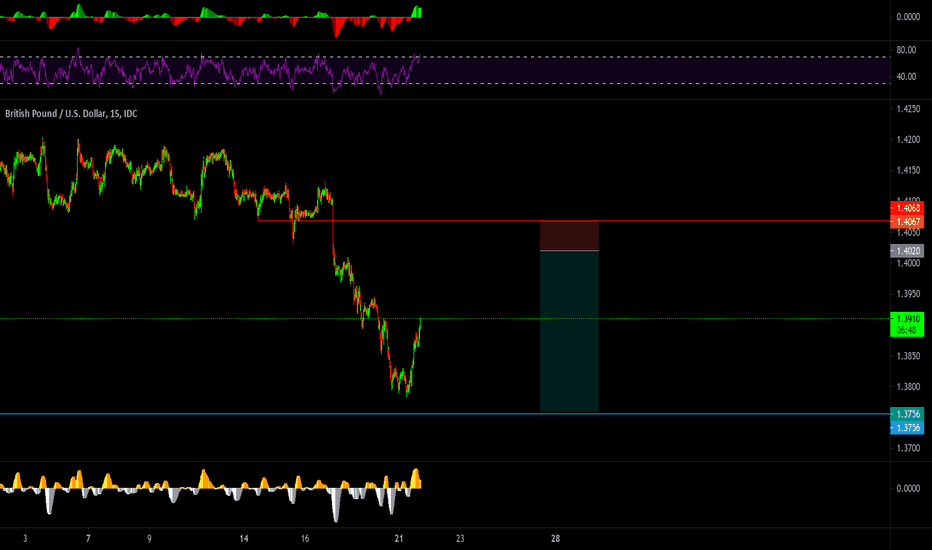
Task: Select the orange 1.4067 price label
Action: pyautogui.click(x=907, y=222)
